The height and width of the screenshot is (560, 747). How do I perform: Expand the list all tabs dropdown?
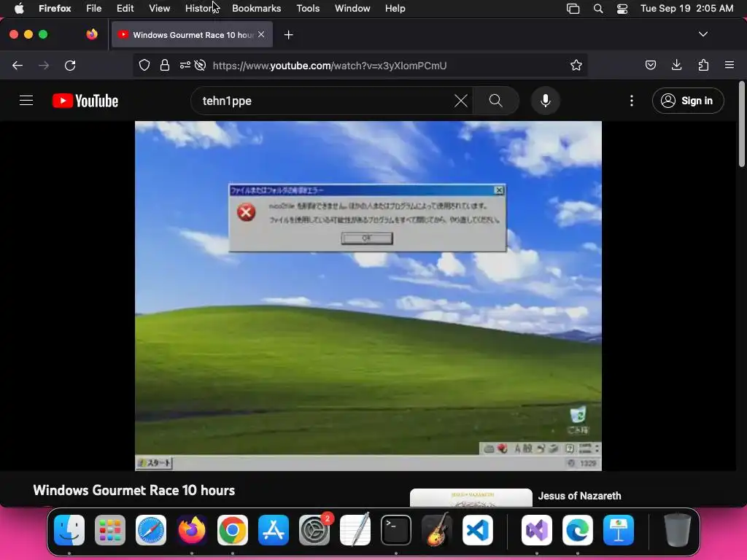click(703, 34)
